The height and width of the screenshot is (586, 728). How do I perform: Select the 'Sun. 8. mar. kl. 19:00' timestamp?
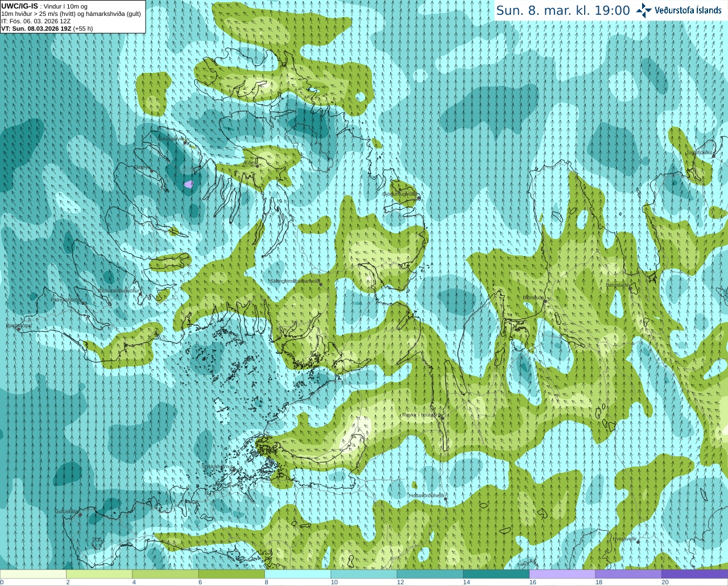pyautogui.click(x=563, y=10)
